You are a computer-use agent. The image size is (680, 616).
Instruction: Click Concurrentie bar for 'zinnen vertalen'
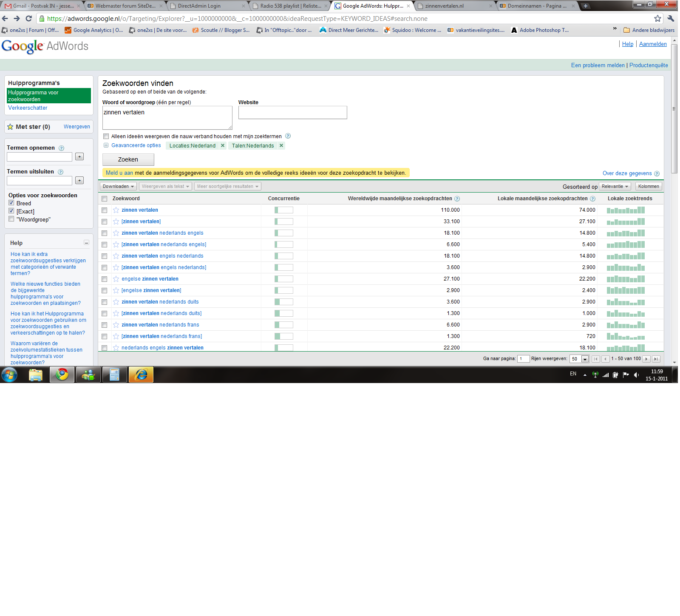(x=284, y=210)
